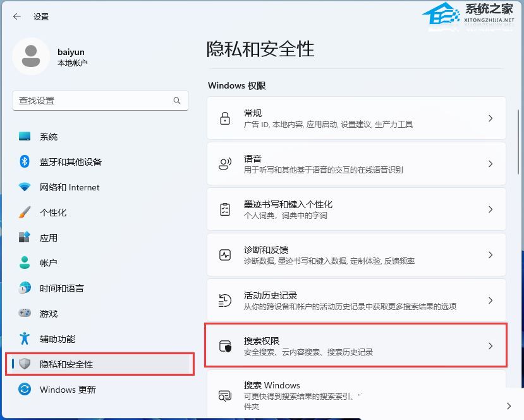The width and height of the screenshot is (524, 420).
Task: Expand the 语音 chevron arrow
Action: click(490, 164)
